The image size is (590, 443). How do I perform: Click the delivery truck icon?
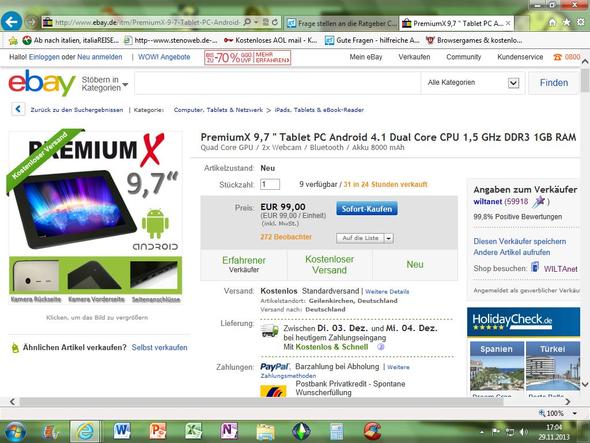coord(269,331)
